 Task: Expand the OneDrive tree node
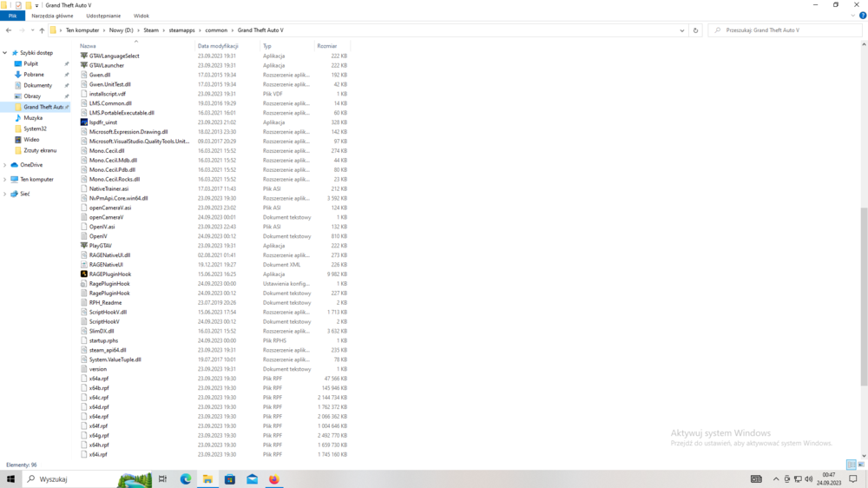click(5, 164)
